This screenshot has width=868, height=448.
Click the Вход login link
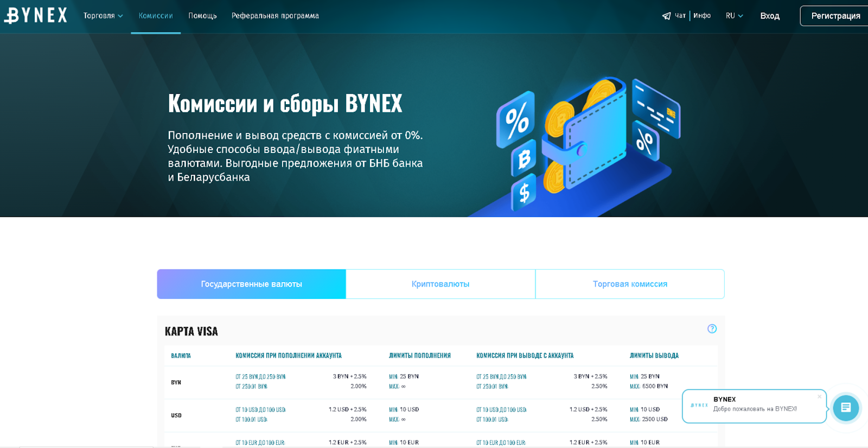coord(770,16)
